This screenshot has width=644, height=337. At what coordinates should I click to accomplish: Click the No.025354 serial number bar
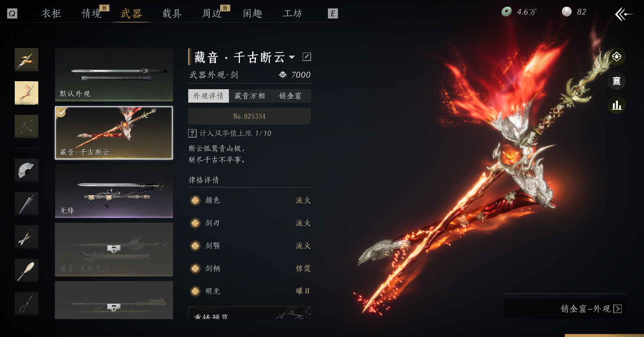tap(250, 116)
